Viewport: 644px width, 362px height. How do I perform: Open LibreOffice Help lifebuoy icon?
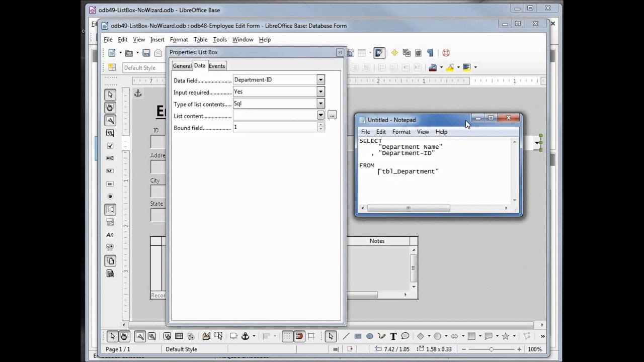445,53
